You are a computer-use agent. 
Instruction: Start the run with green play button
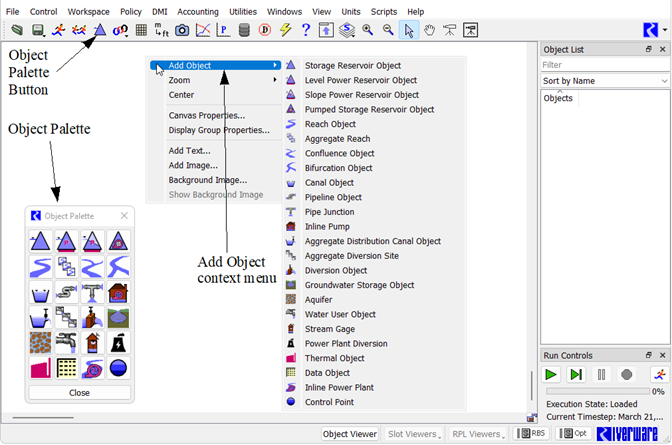coord(551,374)
